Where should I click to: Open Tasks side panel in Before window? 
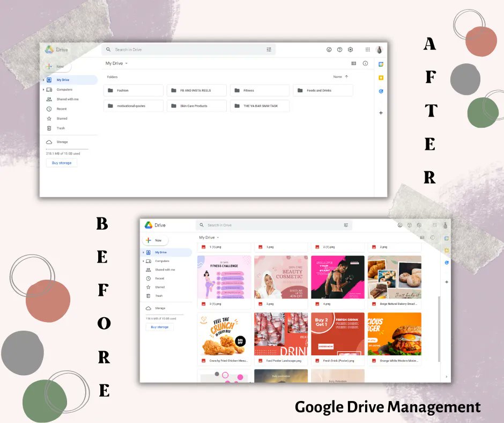tap(447, 262)
